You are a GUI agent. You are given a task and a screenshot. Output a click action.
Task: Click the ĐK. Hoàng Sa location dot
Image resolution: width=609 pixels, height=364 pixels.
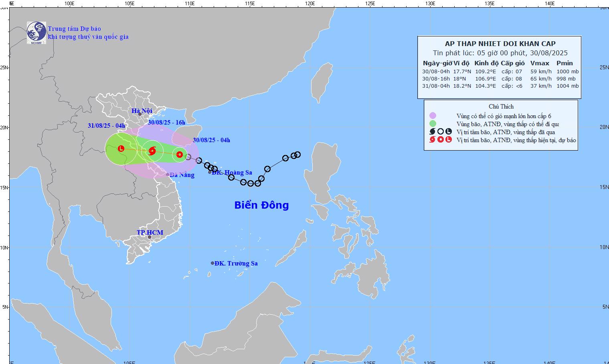click(210, 172)
